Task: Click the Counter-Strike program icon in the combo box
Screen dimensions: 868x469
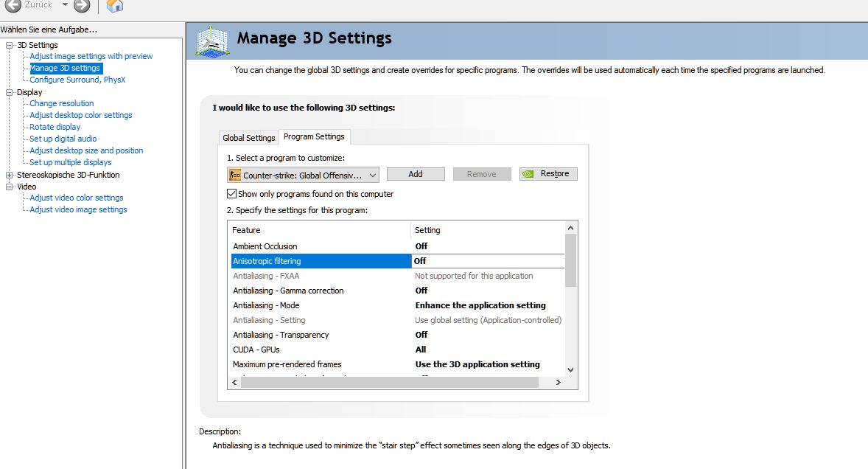Action: coord(235,175)
